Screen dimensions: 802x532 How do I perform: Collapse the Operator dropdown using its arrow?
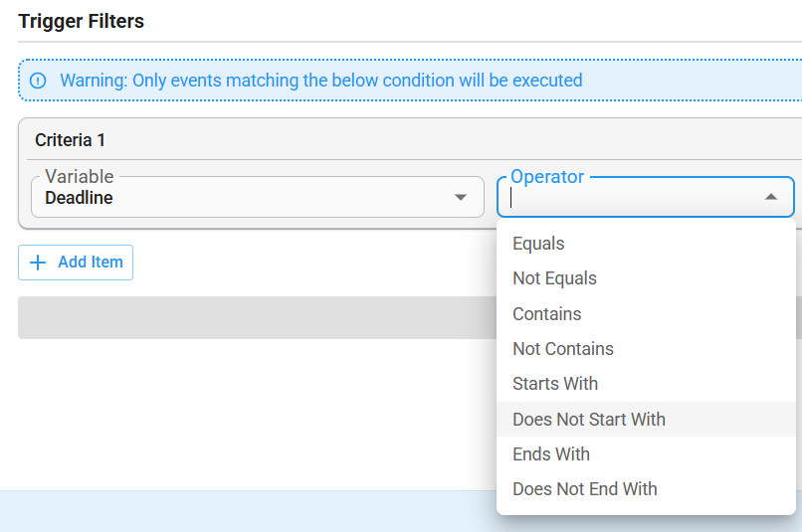[x=771, y=197]
